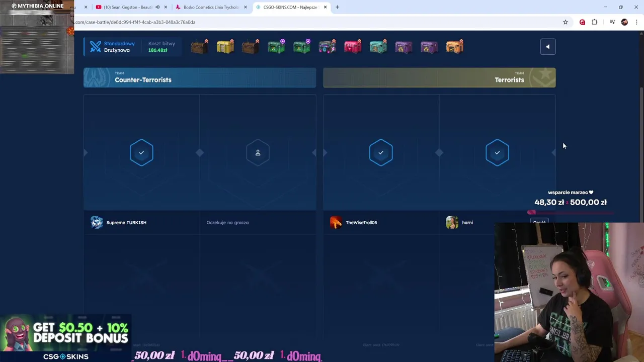Open the browser extensions puzzle icon
The width and height of the screenshot is (644, 362).
click(595, 22)
